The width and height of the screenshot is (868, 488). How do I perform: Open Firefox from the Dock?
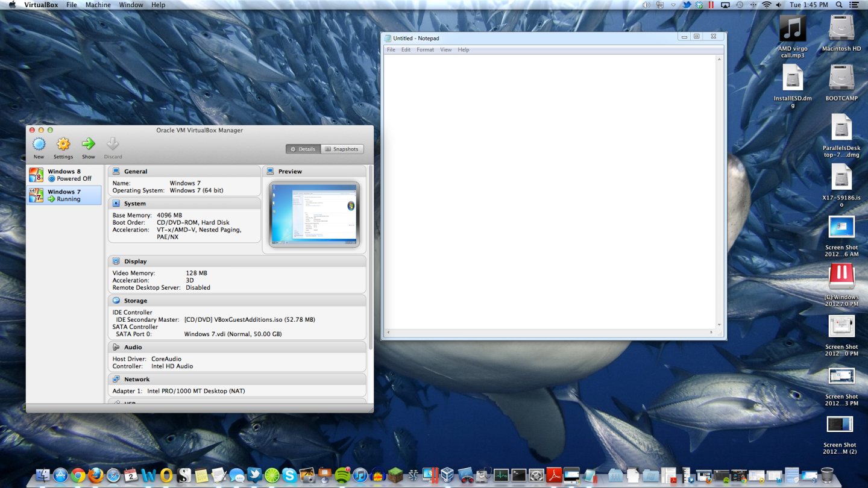click(x=95, y=475)
